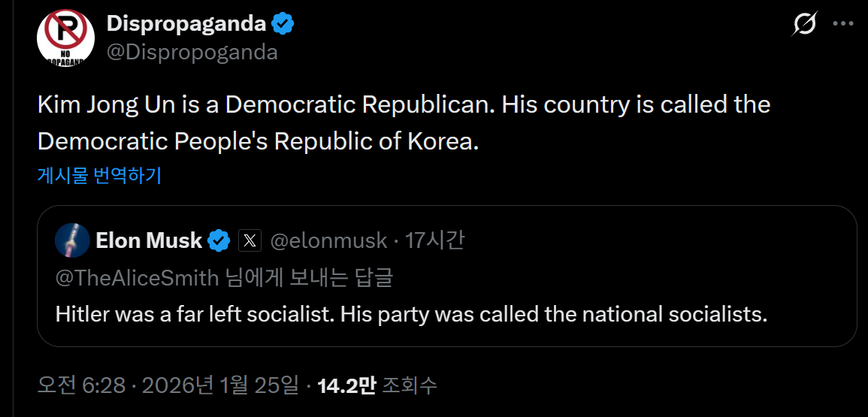This screenshot has height=417, width=868.
Task: Open the 17시간 timestamp of quoted post
Action: [x=434, y=241]
